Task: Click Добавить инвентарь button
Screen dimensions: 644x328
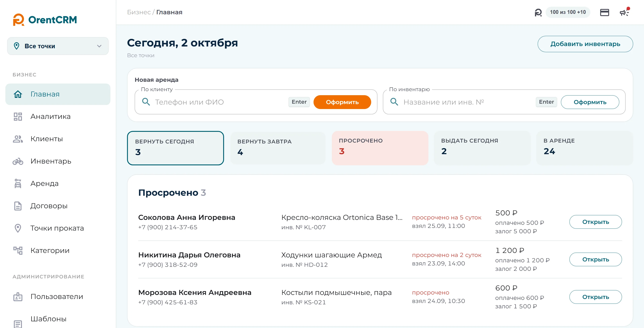Action: point(585,44)
